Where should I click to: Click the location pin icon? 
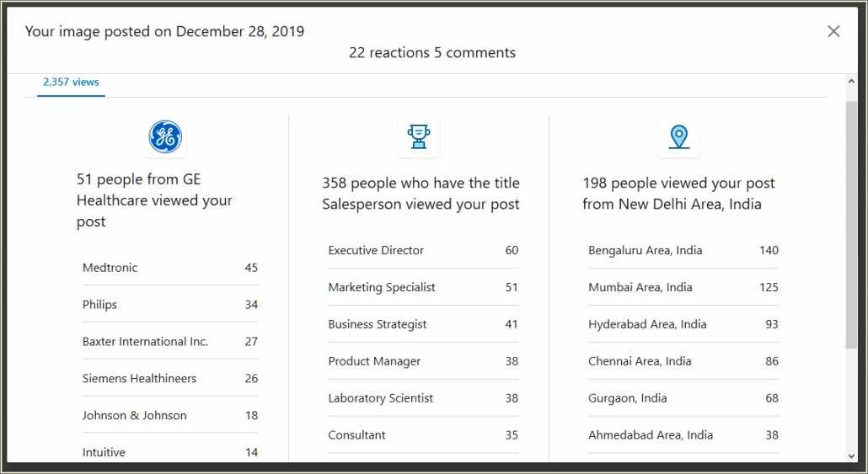tap(679, 136)
